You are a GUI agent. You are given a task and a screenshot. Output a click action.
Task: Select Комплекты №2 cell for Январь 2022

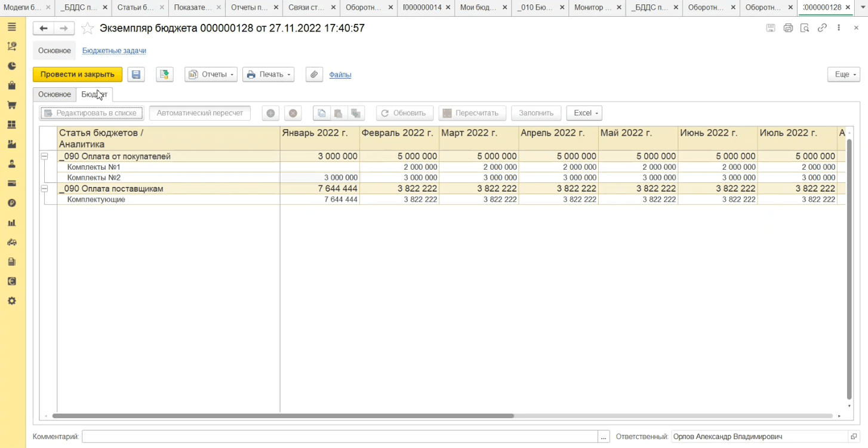[x=320, y=177]
